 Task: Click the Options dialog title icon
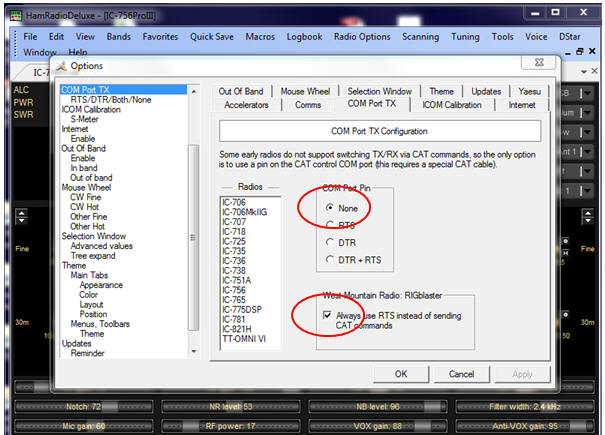[61, 66]
